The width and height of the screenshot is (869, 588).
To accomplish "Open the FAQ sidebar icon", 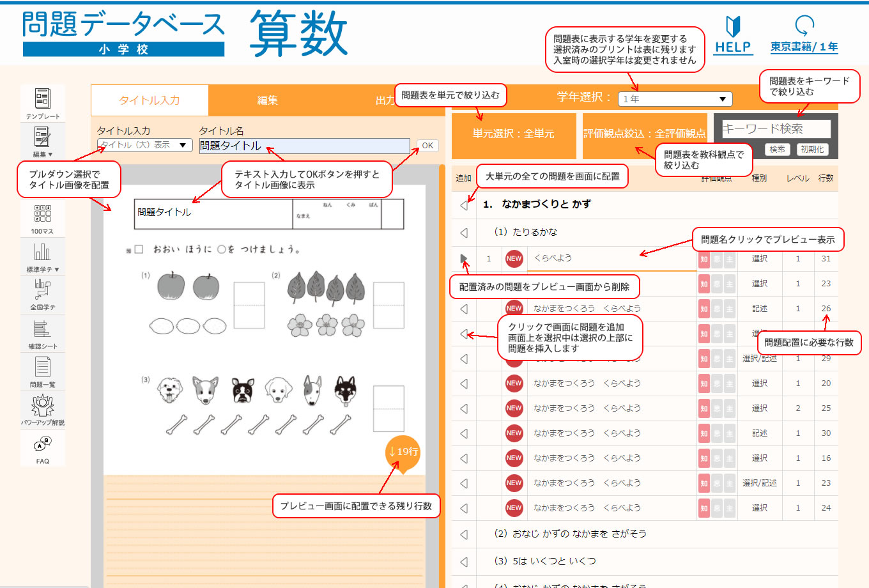I will pyautogui.click(x=43, y=448).
